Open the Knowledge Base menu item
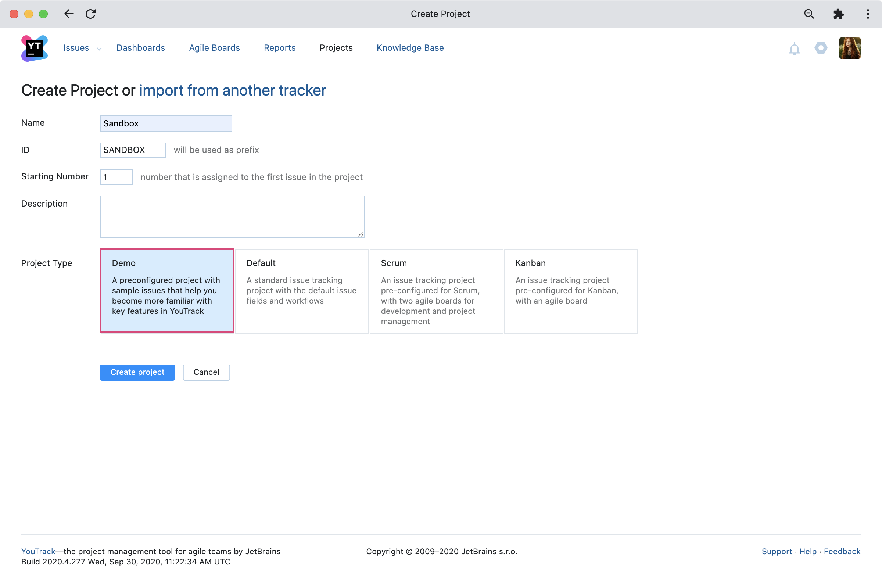882x588 pixels. click(x=410, y=48)
